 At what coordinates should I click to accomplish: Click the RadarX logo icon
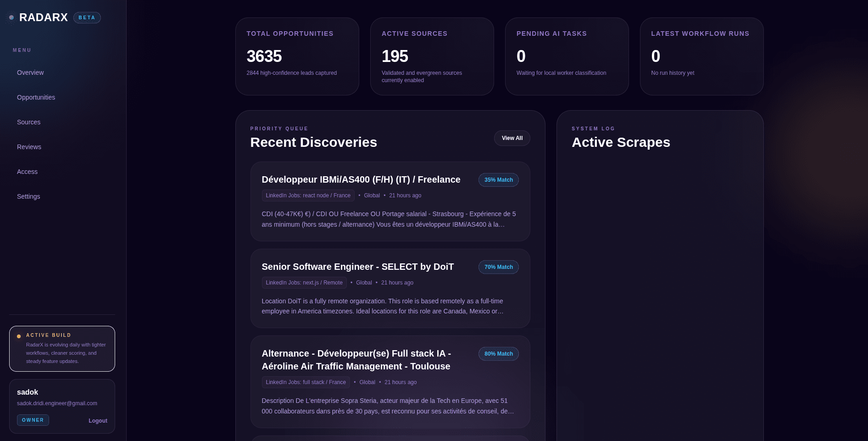(11, 17)
